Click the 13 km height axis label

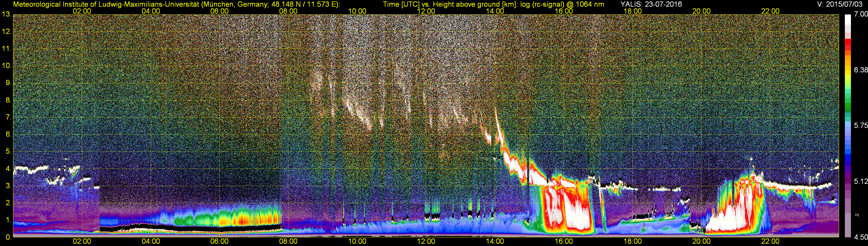[x=6, y=14]
